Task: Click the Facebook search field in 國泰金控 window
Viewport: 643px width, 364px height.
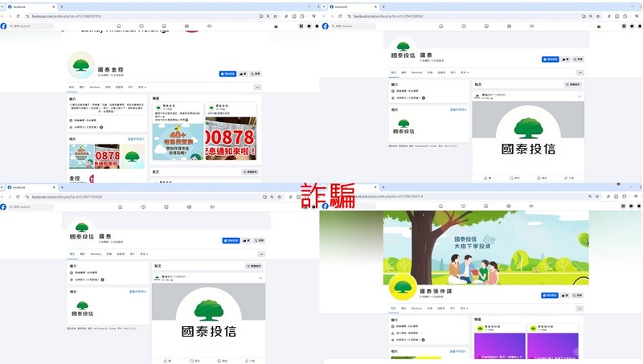Action: (31, 26)
